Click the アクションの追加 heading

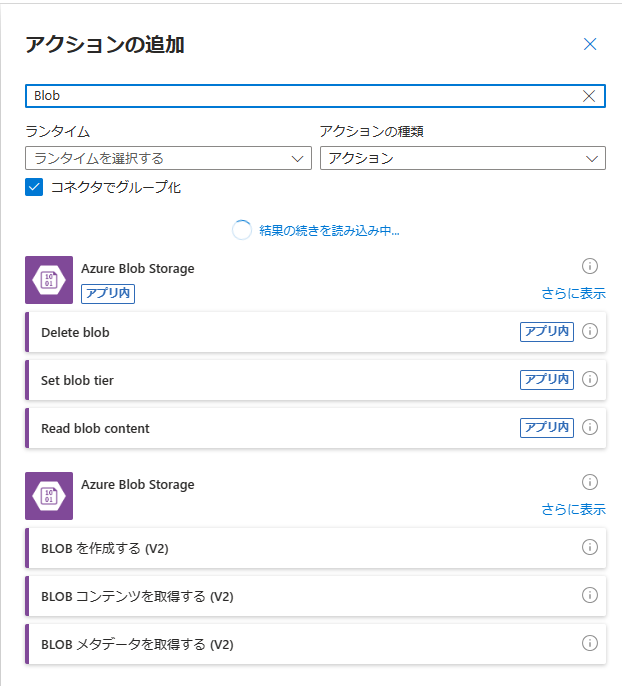(x=105, y=45)
